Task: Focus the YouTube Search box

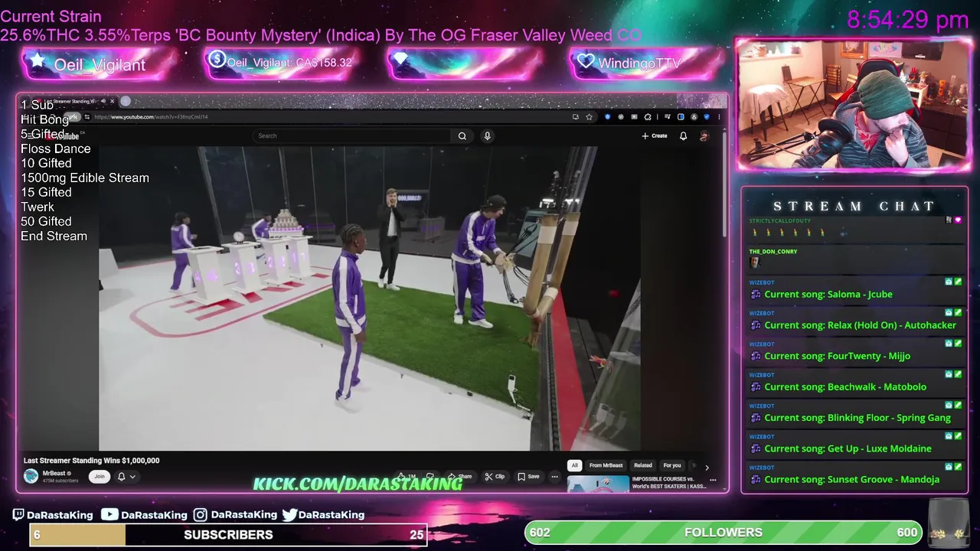Action: (352, 135)
